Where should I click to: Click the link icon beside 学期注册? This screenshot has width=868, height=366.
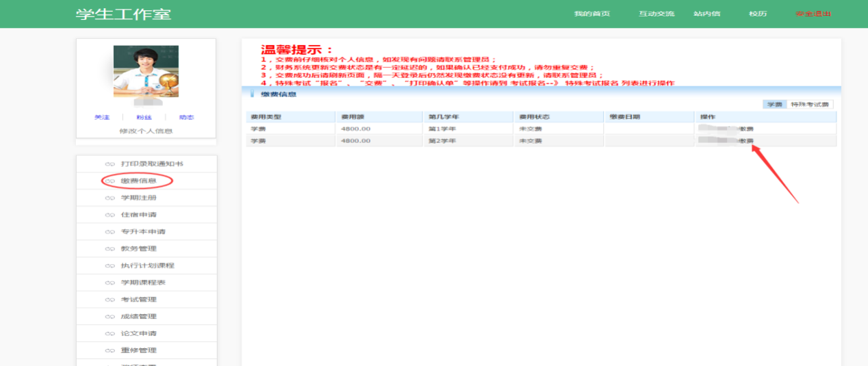(x=109, y=198)
